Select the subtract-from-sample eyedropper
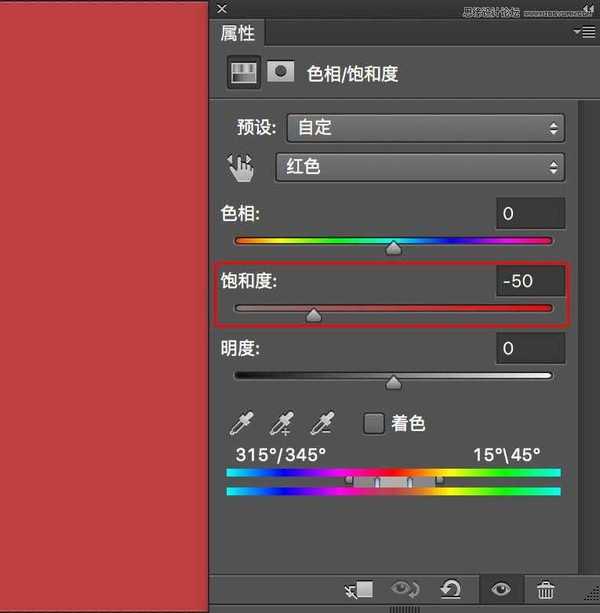 click(322, 423)
